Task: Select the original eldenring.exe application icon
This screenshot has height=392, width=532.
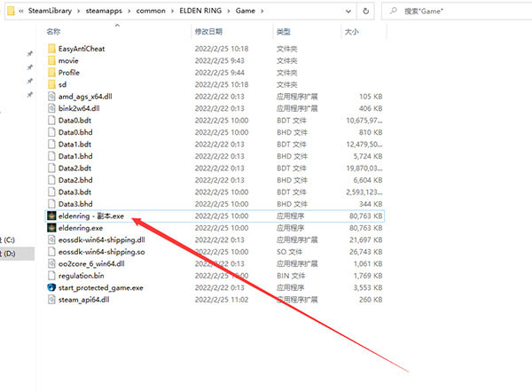Action: click(51, 228)
